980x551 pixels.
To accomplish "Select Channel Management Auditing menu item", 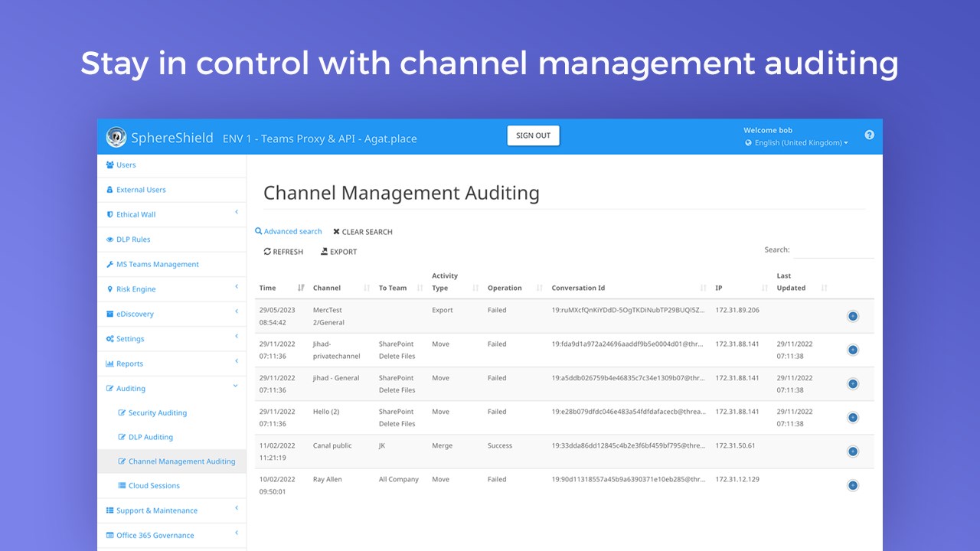I will [x=172, y=461].
